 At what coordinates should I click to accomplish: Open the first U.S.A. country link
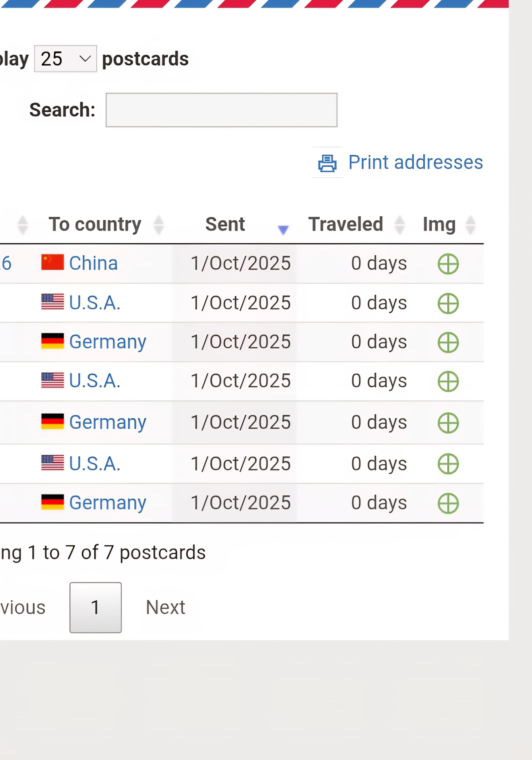click(95, 303)
